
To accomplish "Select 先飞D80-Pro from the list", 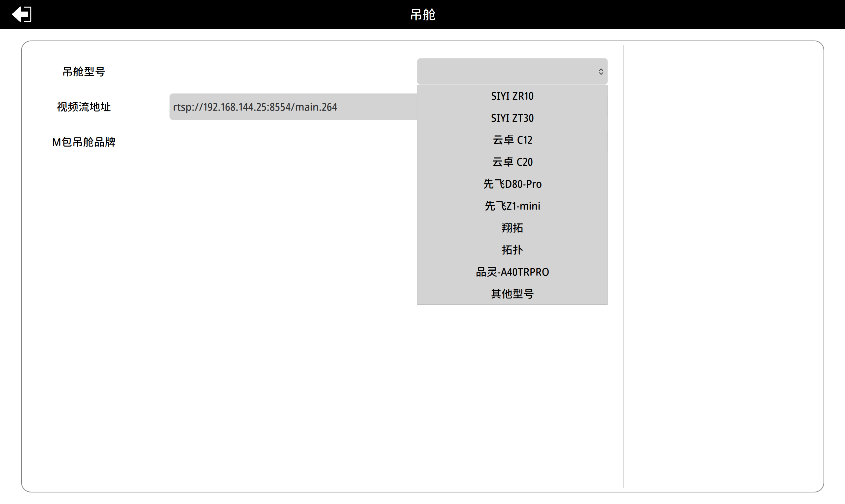I will pyautogui.click(x=512, y=184).
